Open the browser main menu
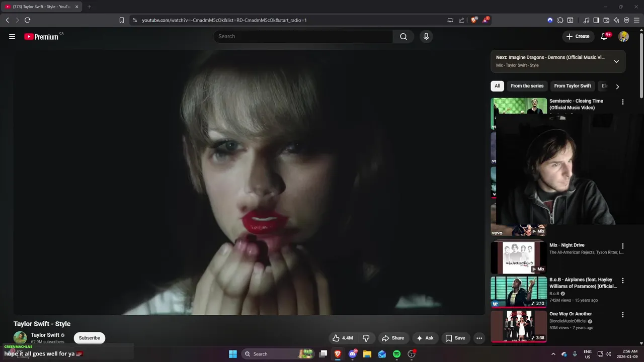Viewport: 644px width, 362px height. 636,20
